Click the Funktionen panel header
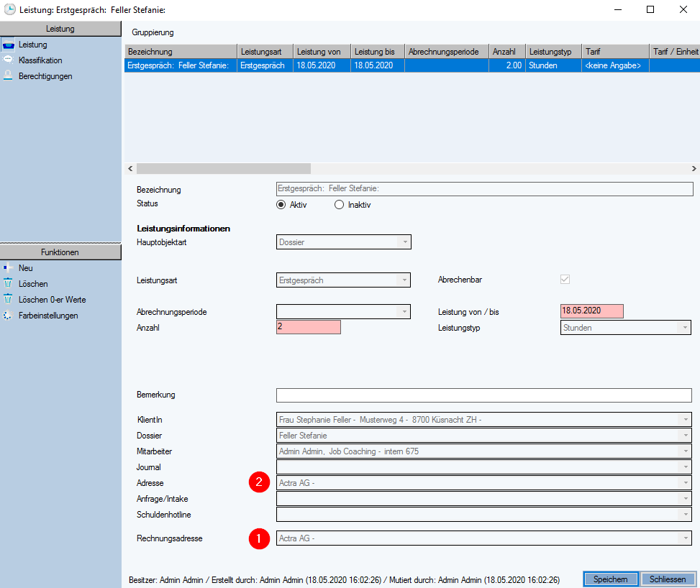 60,252
